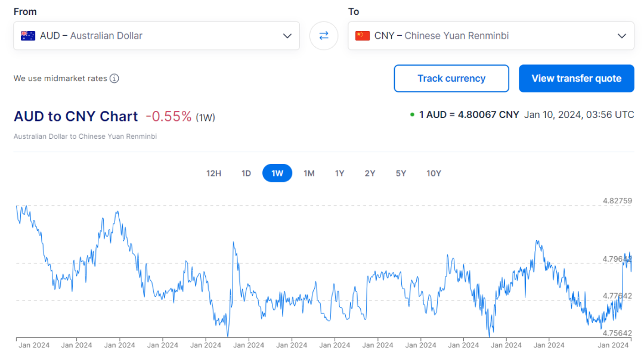Select the 12H time range
Screen dimensions: 644x363
click(x=213, y=173)
